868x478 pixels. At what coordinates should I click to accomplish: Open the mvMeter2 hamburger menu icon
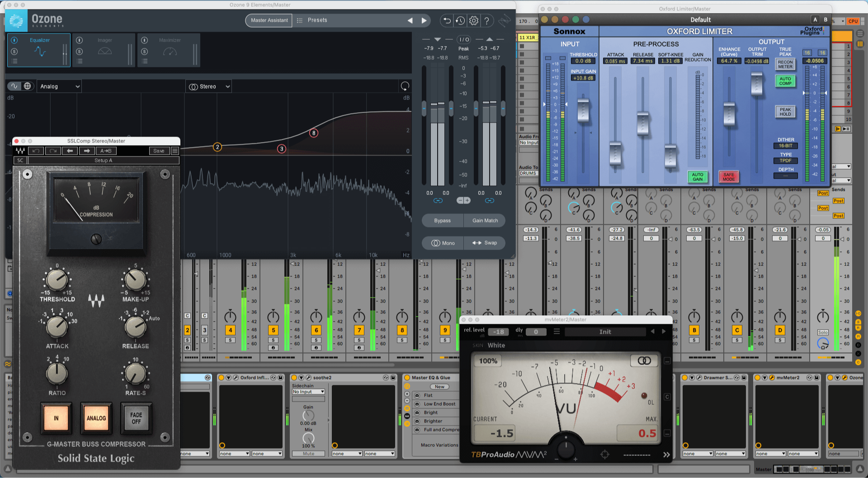pos(557,331)
